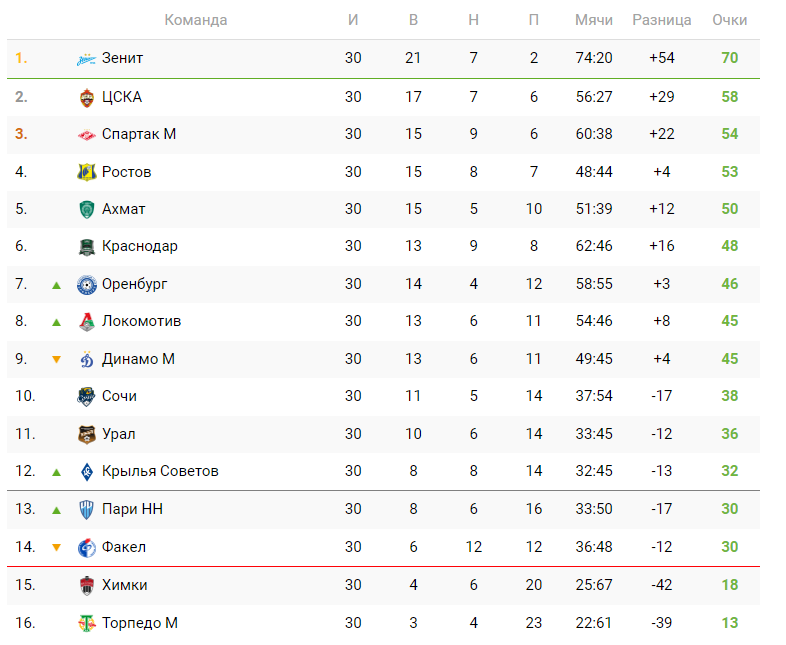
Task: Click the Spartak M club logo
Action: click(87, 134)
